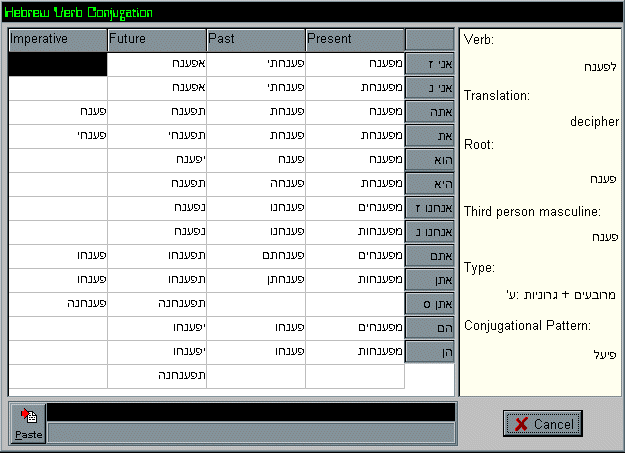Click the הוא row header

pos(430,160)
